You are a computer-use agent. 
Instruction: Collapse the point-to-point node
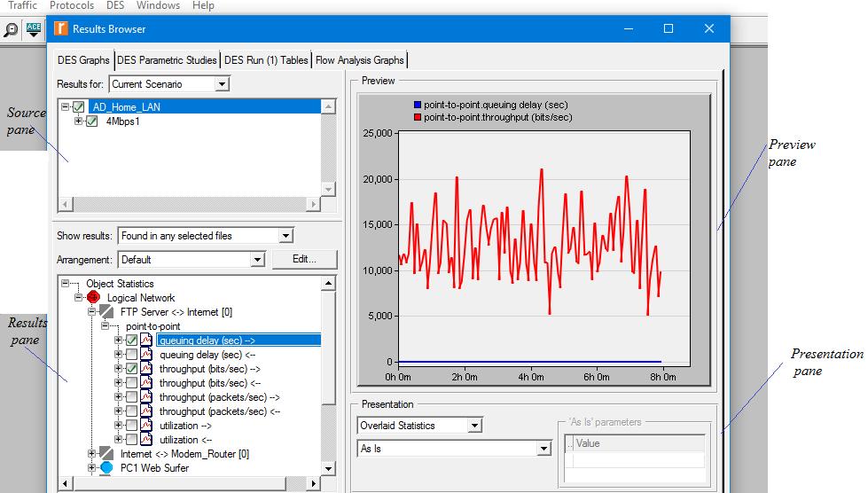click(x=106, y=326)
